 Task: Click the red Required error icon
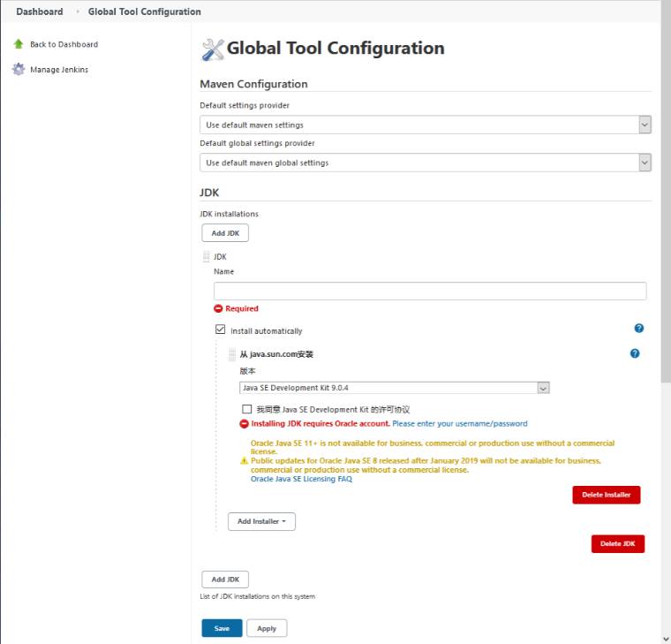219,308
